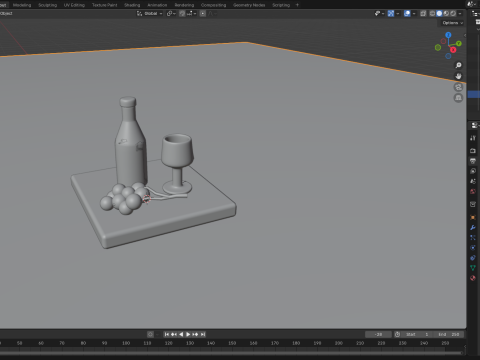The width and height of the screenshot is (480, 360).
Task: Expand the viewport shading options arrow
Action: [x=460, y=14]
